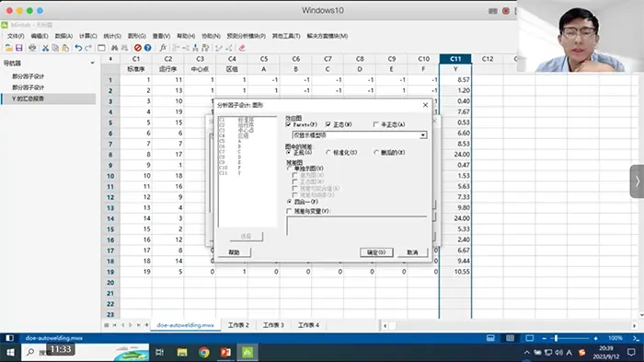This screenshot has width=644, height=362.
Task: Select first 部分因子设计 navigator item
Action: click(x=28, y=76)
